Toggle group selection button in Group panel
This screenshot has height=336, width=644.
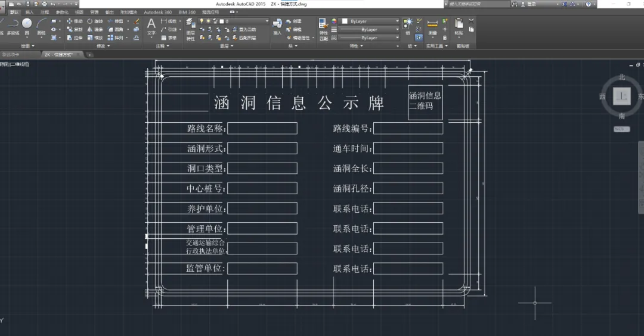pos(419,38)
